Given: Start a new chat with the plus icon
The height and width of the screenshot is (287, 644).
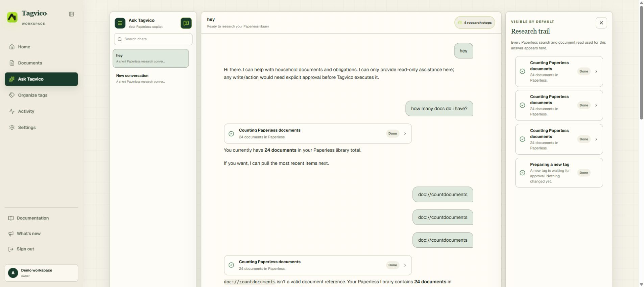Looking at the screenshot, I should (x=186, y=23).
